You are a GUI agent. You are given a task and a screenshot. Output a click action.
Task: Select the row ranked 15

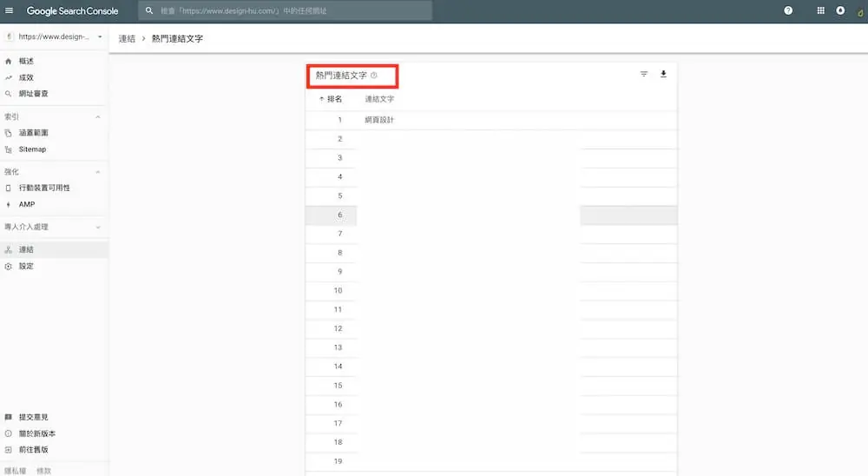491,385
